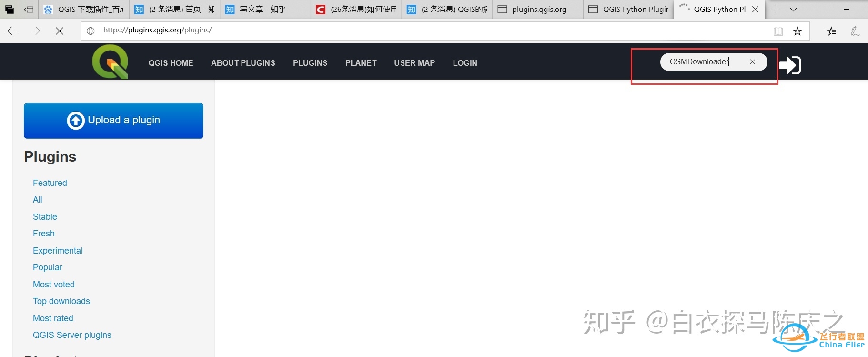Click the add notes pen icon

pyautogui.click(x=855, y=31)
